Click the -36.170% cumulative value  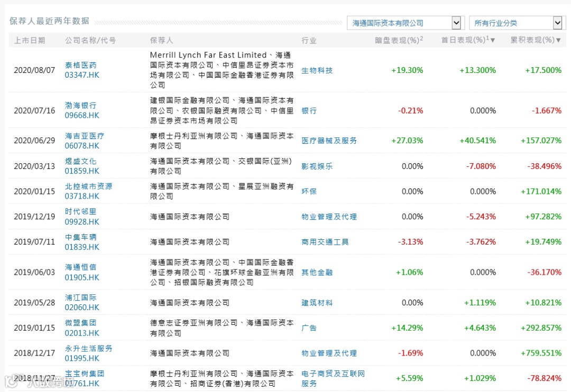click(545, 272)
